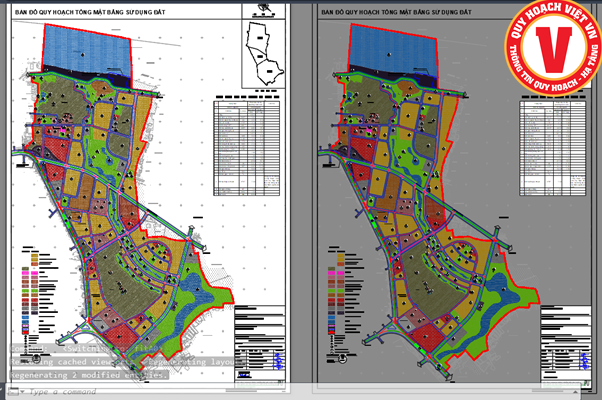The height and width of the screenshot is (400, 602).
Task: Click the gray gap between the two sheets
Action: pos(300,200)
